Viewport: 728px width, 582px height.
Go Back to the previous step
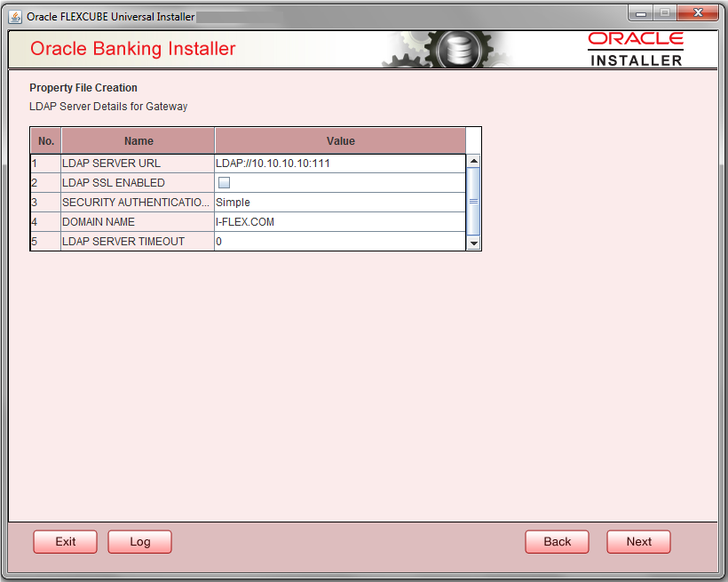[x=557, y=541]
